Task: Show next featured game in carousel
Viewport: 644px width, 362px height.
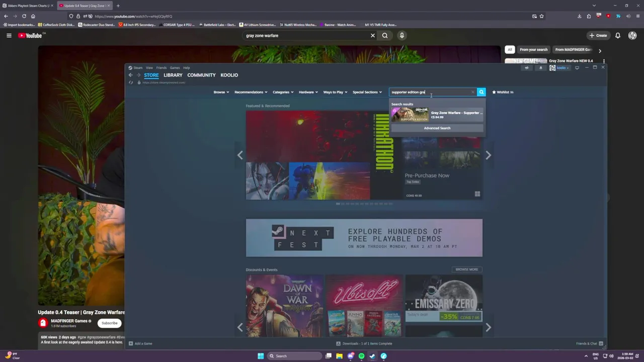Action: (488, 155)
